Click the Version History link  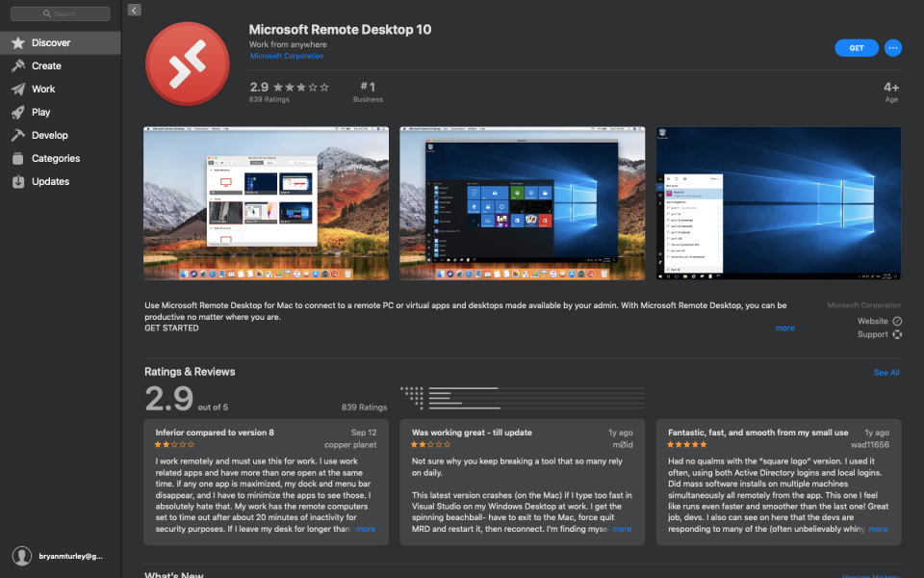(x=871, y=576)
